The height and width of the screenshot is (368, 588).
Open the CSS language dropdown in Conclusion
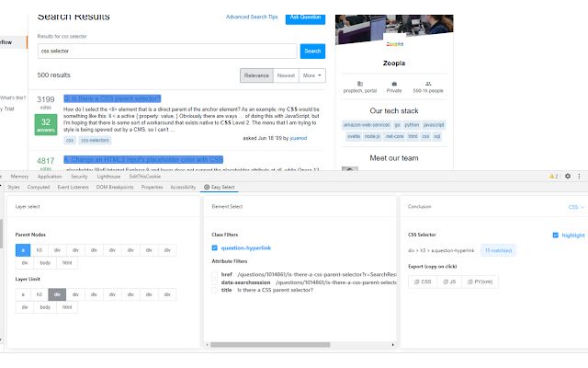click(x=576, y=207)
